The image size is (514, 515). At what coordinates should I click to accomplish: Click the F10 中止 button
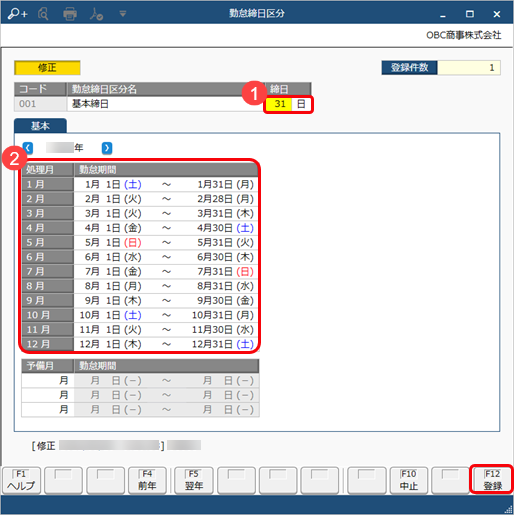pyautogui.click(x=408, y=480)
